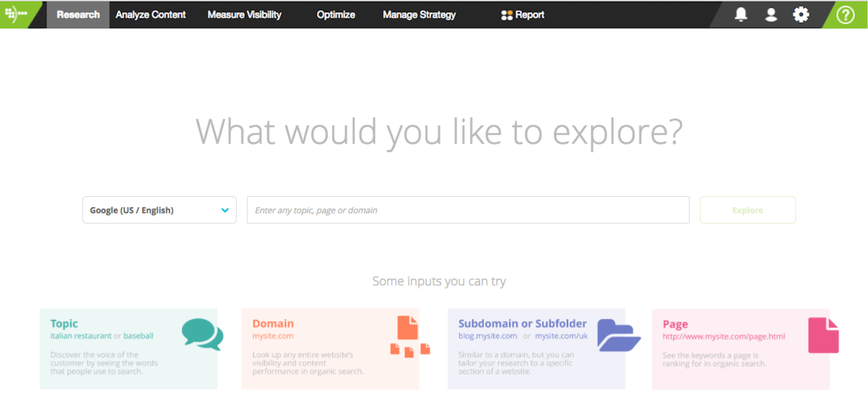868x414 pixels.
Task: Click the four-dot icon beside Report
Action: pos(507,15)
